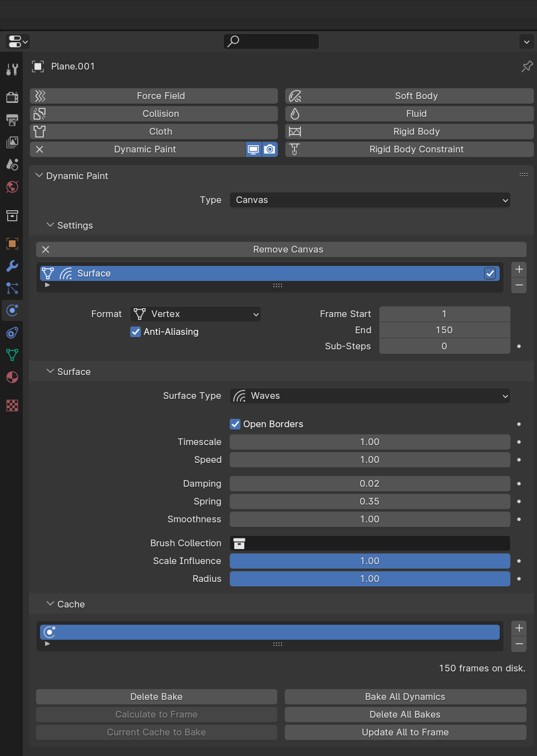Remove the selected cache with minus
Image resolution: width=537 pixels, height=756 pixels.
click(x=519, y=644)
